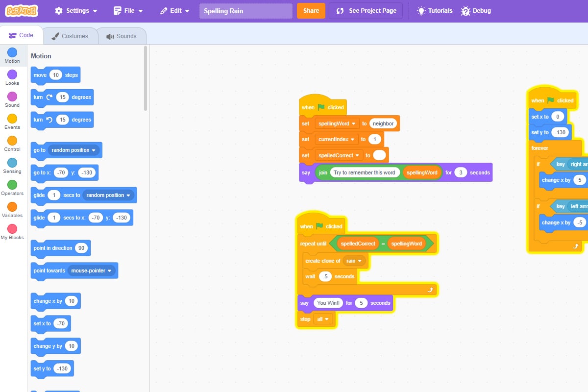Click the move 10 steps block
The height and width of the screenshot is (392, 588).
click(x=55, y=75)
